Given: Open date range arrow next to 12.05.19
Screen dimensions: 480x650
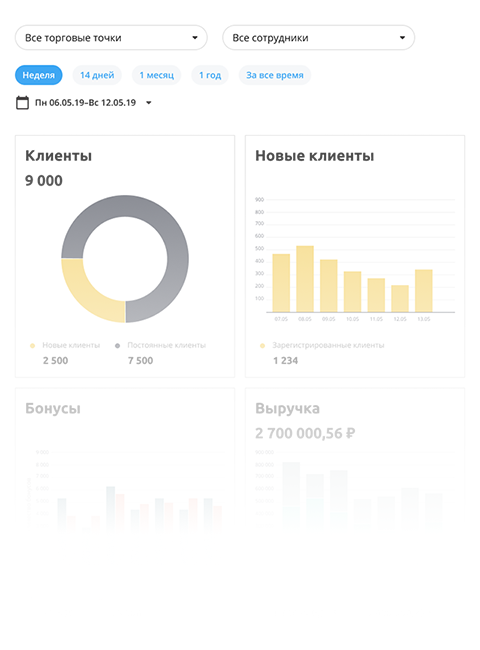Looking at the screenshot, I should [149, 103].
